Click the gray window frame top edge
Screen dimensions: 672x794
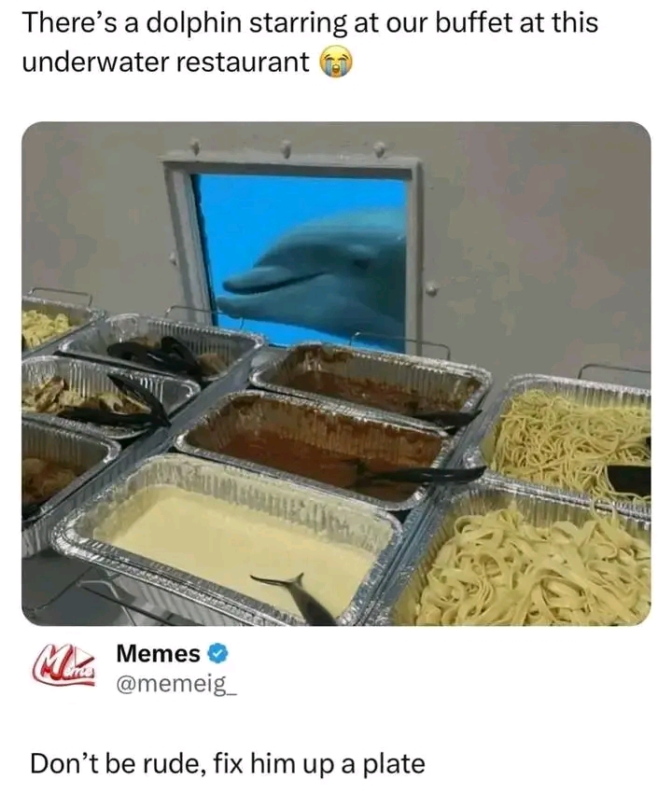(291, 165)
